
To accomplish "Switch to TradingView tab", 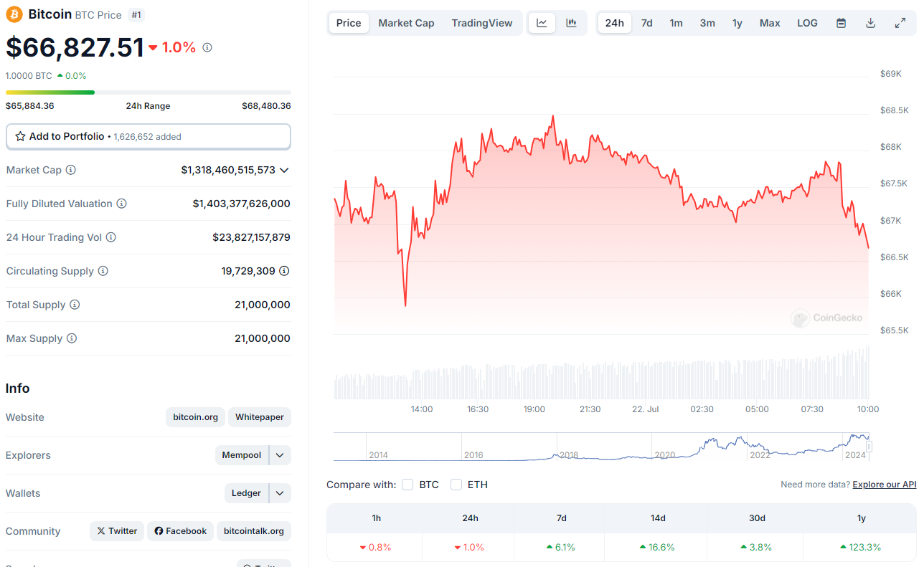I will click(482, 23).
